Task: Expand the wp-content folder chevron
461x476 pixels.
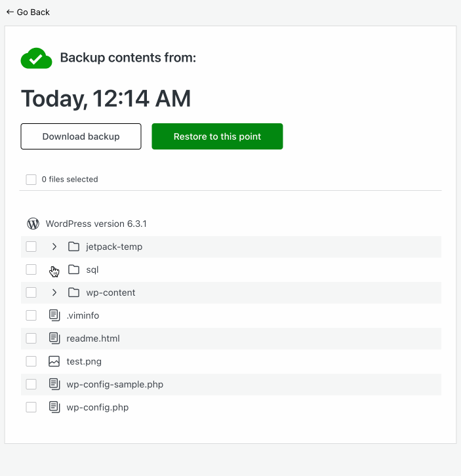Action: [54, 292]
